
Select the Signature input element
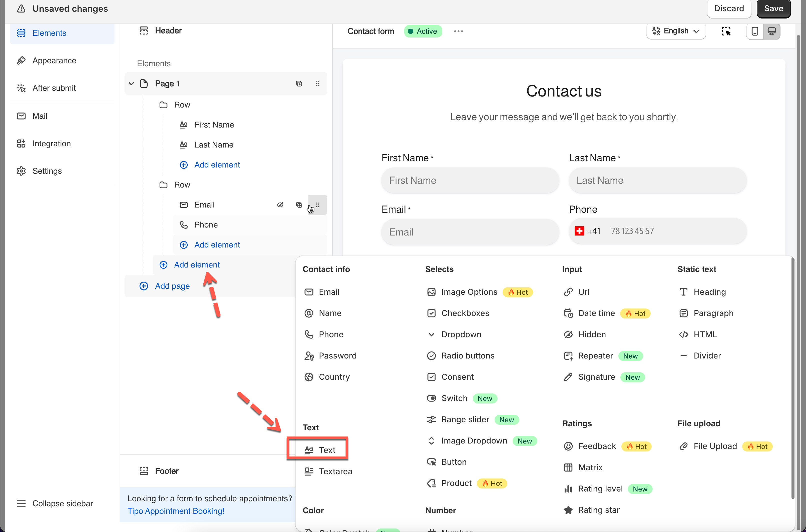pos(596,377)
